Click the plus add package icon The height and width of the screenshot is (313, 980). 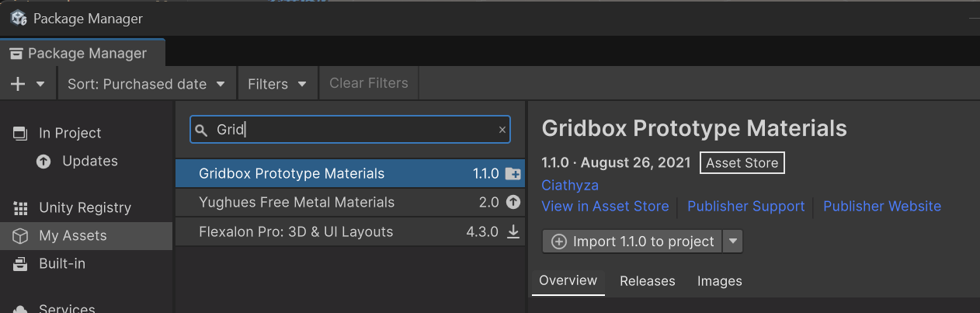[18, 84]
